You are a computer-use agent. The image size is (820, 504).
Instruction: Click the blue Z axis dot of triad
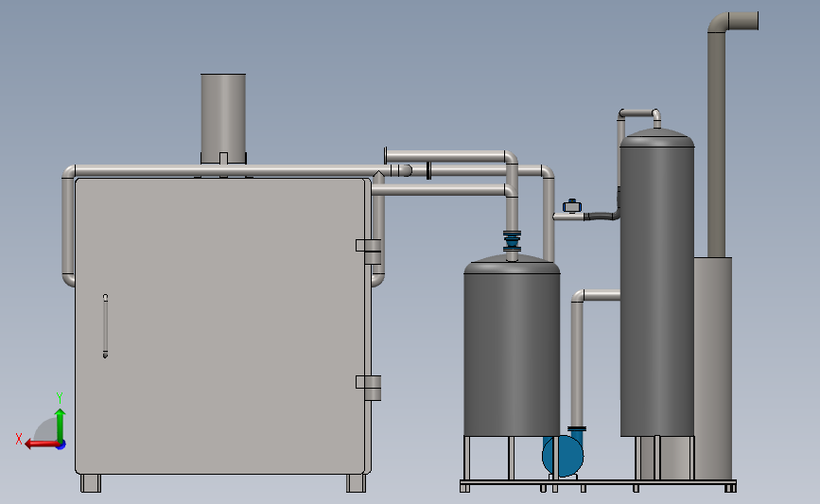tap(61, 445)
